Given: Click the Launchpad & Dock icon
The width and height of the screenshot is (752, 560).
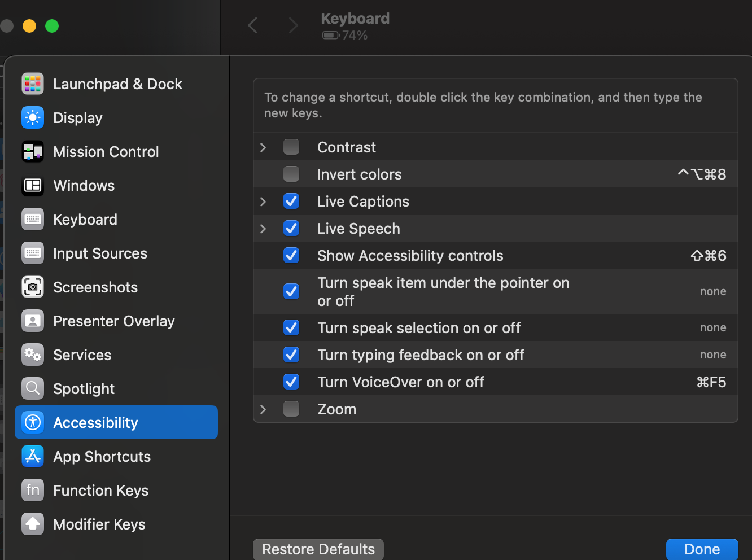Looking at the screenshot, I should (x=33, y=84).
